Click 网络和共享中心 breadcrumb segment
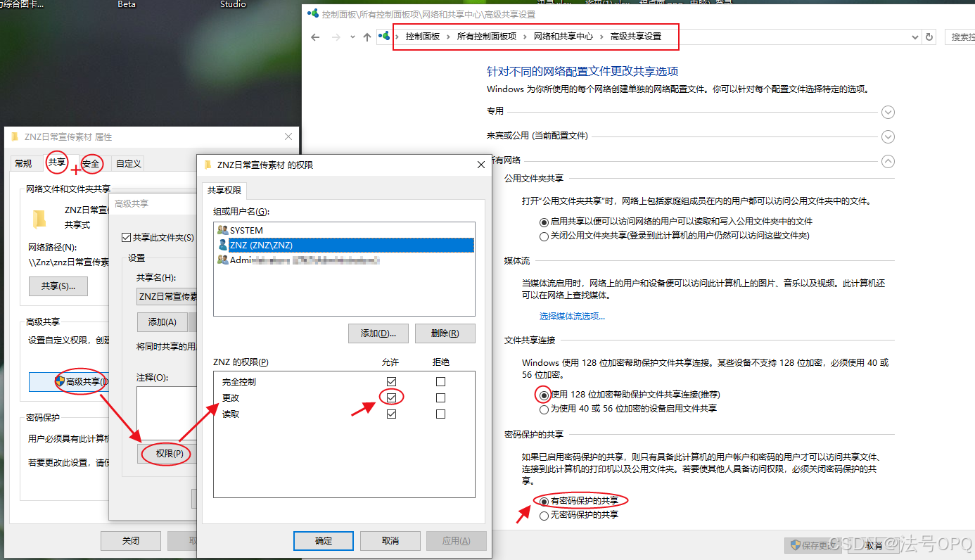 563,37
